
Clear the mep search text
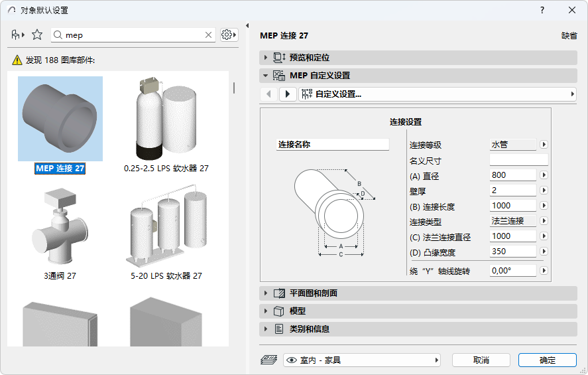point(209,35)
